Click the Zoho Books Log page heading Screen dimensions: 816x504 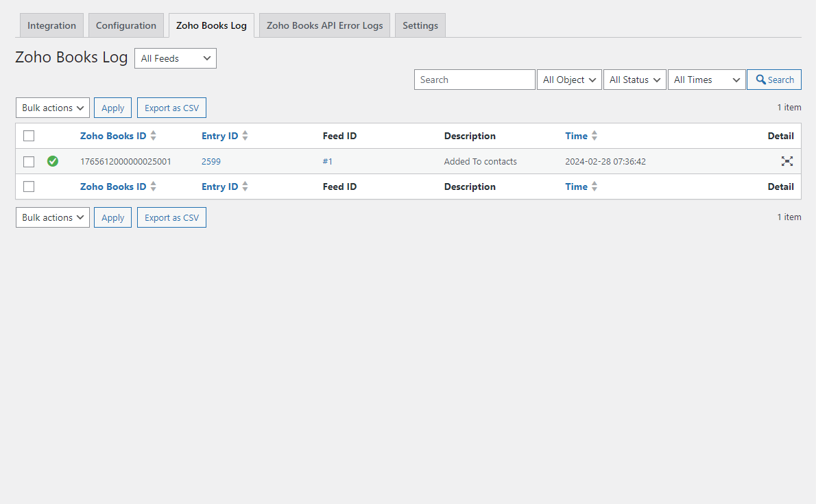pyautogui.click(x=71, y=58)
